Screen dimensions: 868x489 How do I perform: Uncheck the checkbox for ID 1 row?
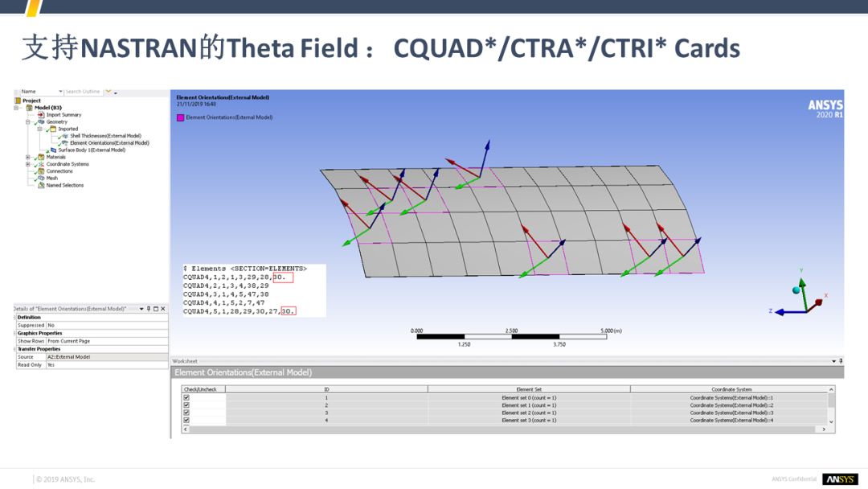point(186,398)
